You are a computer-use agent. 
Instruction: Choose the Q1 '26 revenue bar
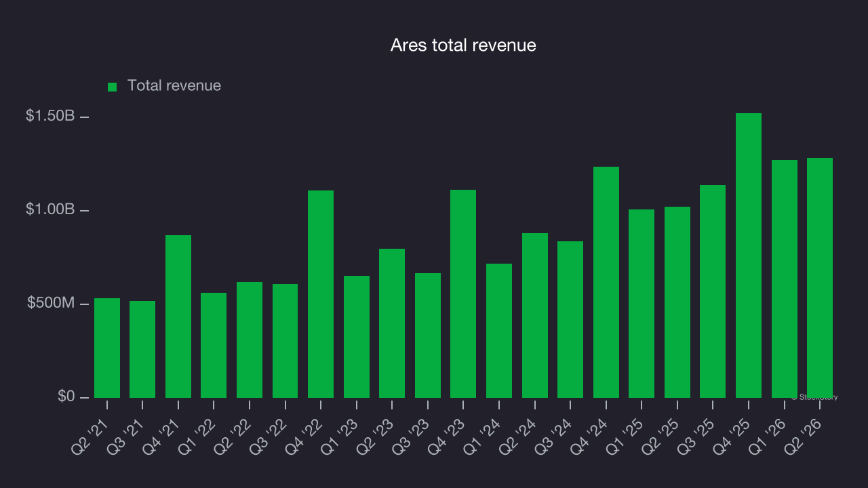click(x=785, y=279)
